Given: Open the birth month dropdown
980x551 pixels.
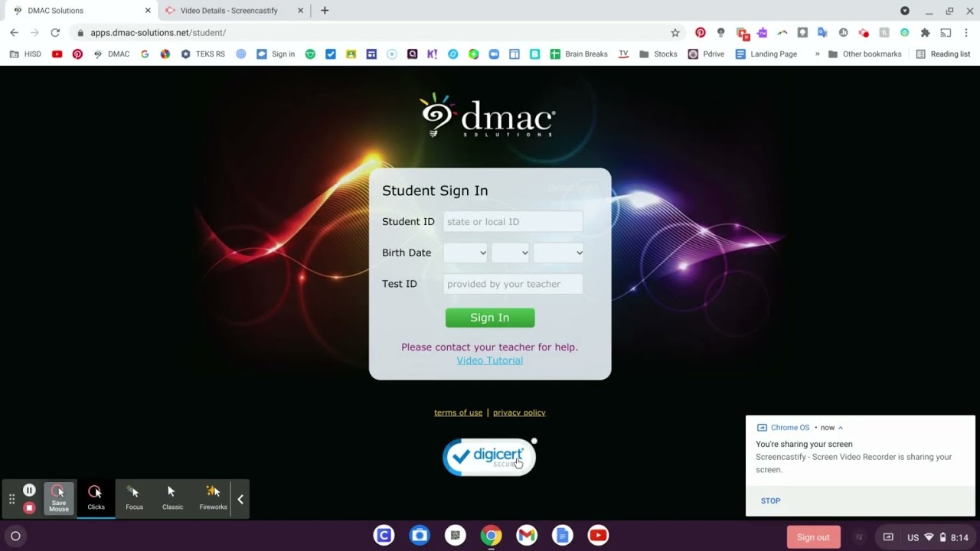Looking at the screenshot, I should [x=465, y=253].
